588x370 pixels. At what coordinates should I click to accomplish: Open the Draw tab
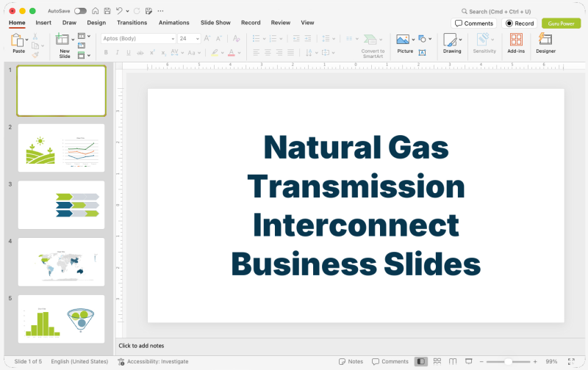tap(69, 23)
